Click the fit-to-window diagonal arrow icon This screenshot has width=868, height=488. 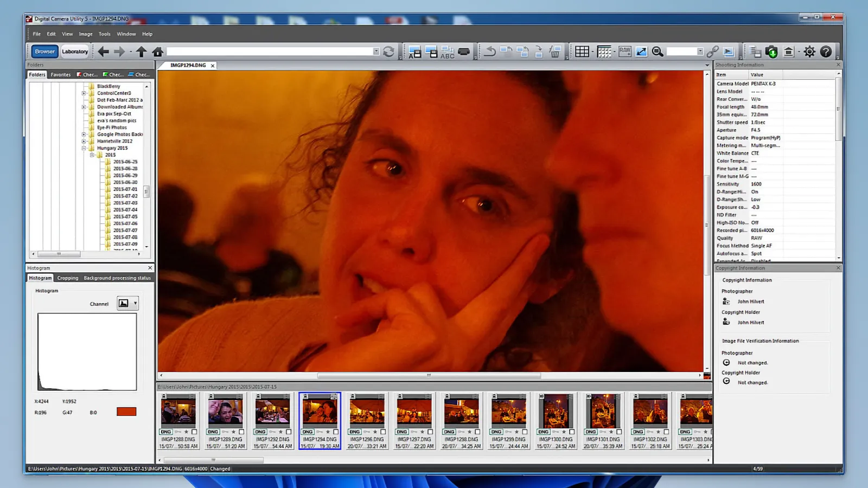coord(641,52)
